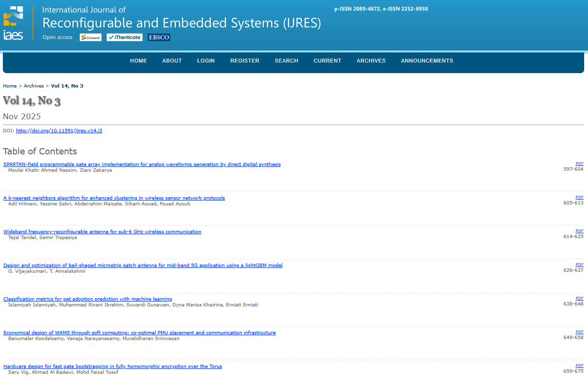This screenshot has height=392, width=588.
Task: Click the iThenticate badge icon
Action: pyautogui.click(x=124, y=38)
